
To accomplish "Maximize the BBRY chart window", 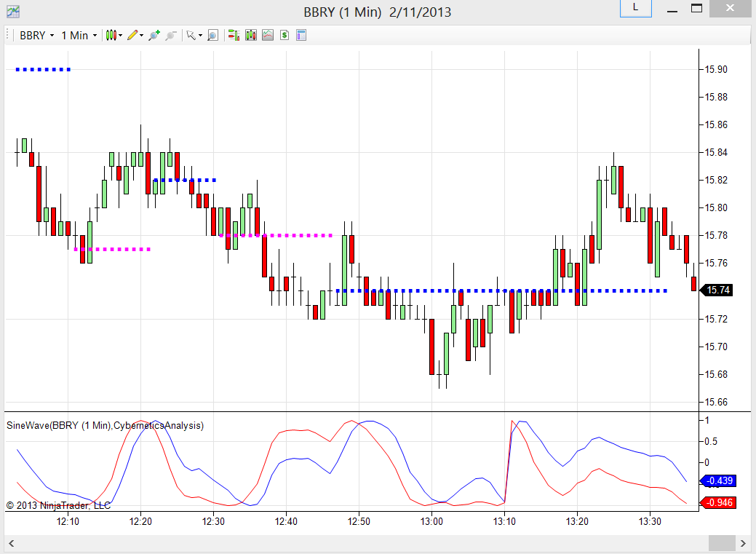I will coord(696,8).
